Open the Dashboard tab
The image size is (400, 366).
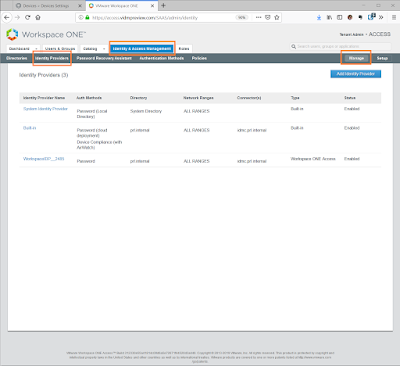19,49
